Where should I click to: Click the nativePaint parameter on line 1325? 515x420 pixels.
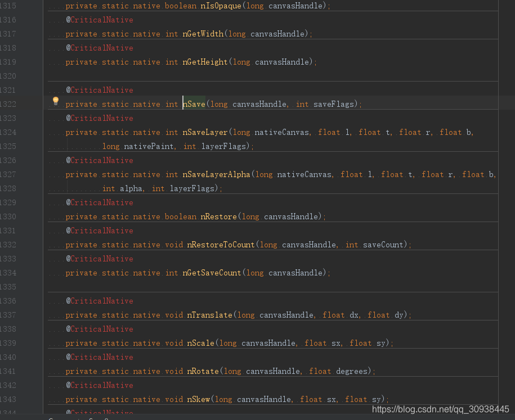coord(149,146)
